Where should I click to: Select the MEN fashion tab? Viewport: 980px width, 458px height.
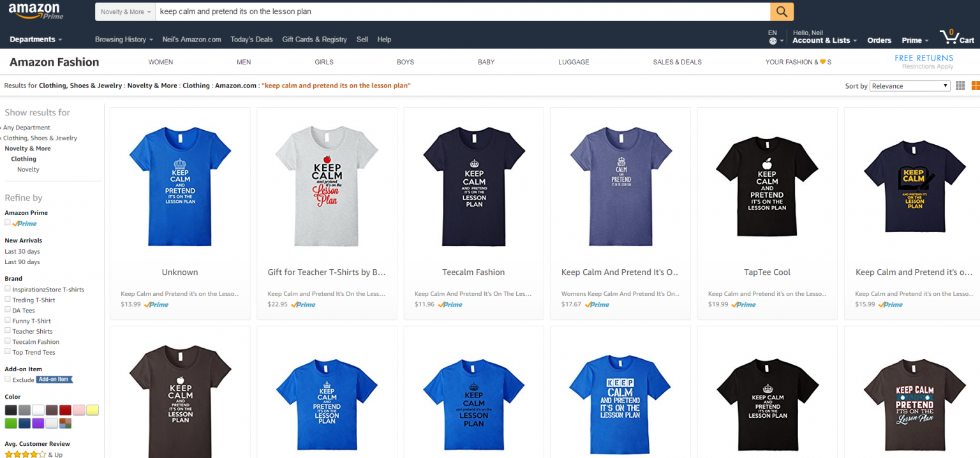click(243, 62)
